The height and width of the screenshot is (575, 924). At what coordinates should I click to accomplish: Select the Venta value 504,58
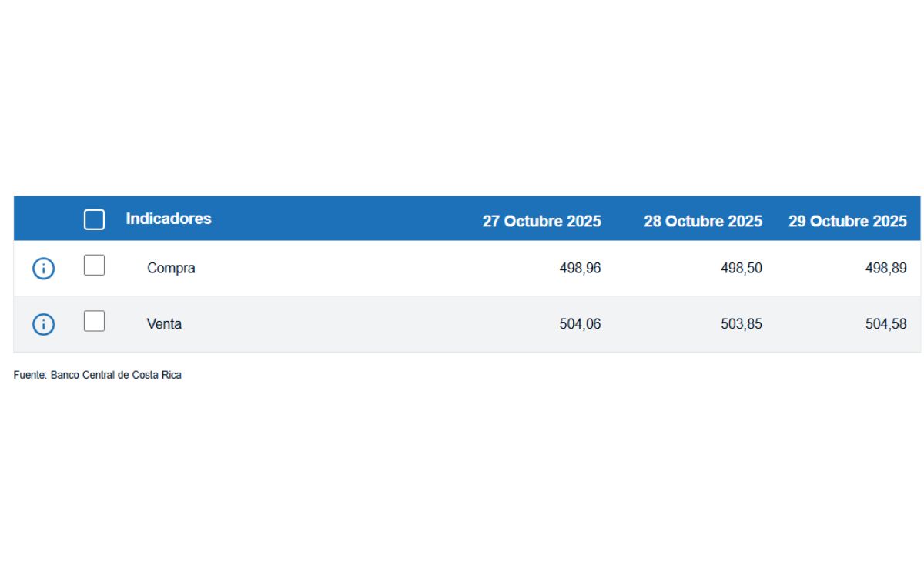885,325
